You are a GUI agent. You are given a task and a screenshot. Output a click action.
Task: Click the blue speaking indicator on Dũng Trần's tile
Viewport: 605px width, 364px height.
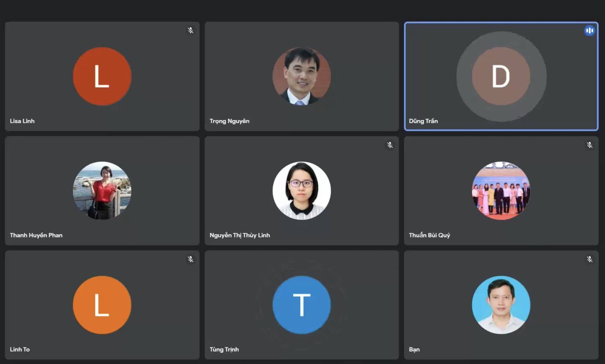pos(589,30)
